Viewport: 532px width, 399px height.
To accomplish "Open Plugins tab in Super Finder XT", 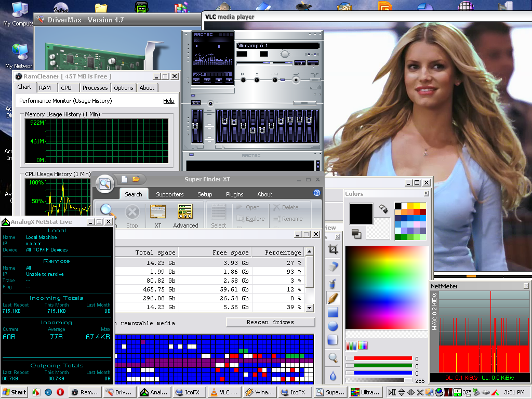I will (x=235, y=194).
